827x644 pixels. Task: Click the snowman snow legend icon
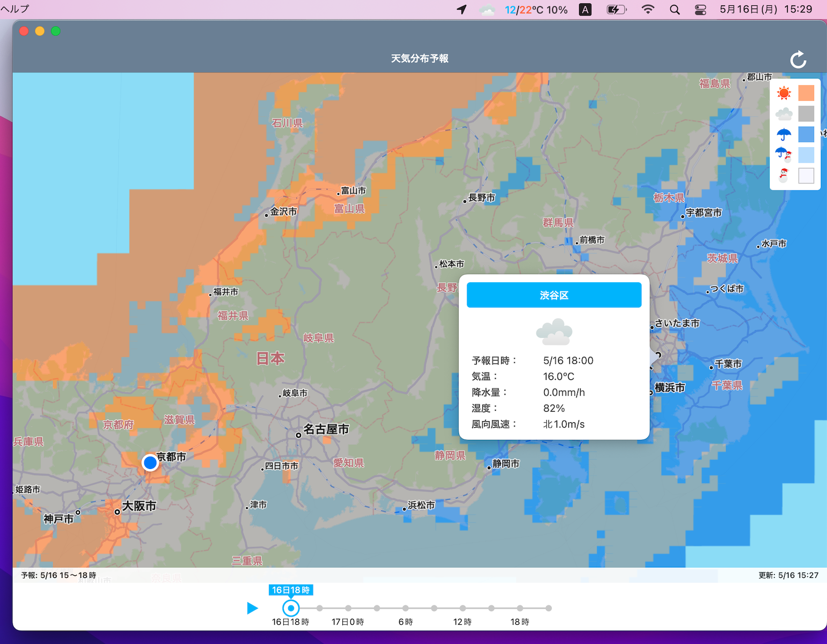pos(784,175)
